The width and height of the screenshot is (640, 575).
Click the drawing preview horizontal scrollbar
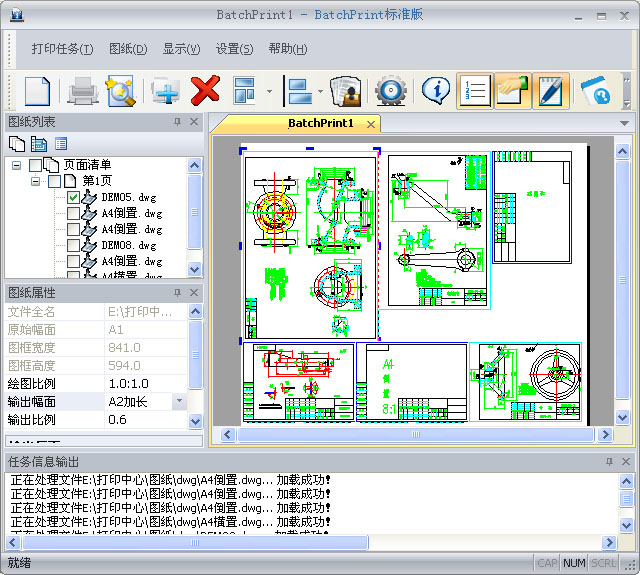tap(410, 435)
